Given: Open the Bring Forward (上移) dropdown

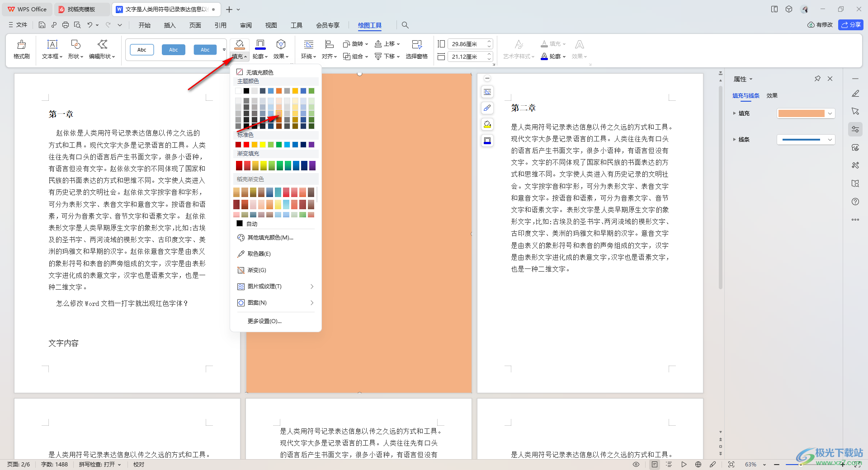Looking at the screenshot, I should pos(387,44).
